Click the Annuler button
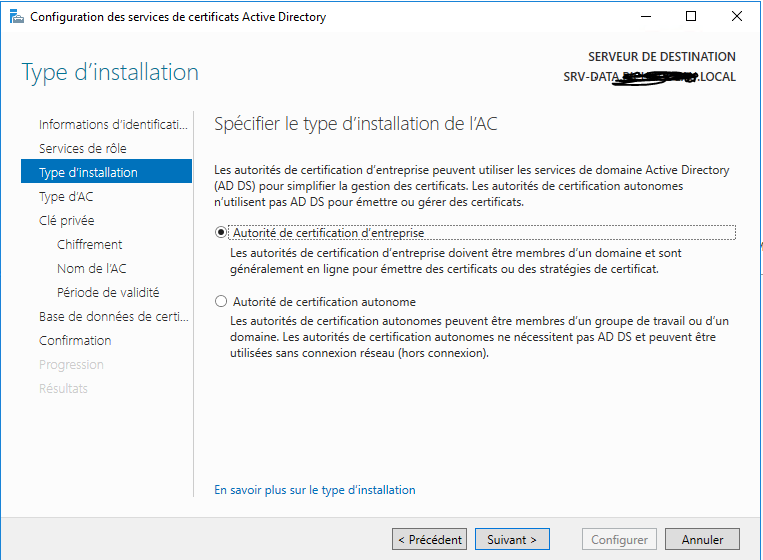The height and width of the screenshot is (560, 763). (702, 539)
